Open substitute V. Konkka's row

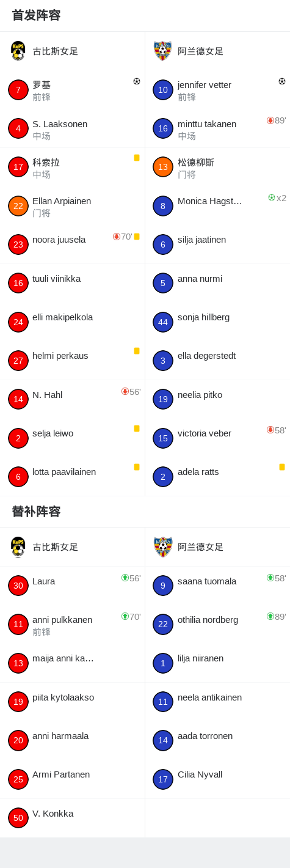point(73,818)
